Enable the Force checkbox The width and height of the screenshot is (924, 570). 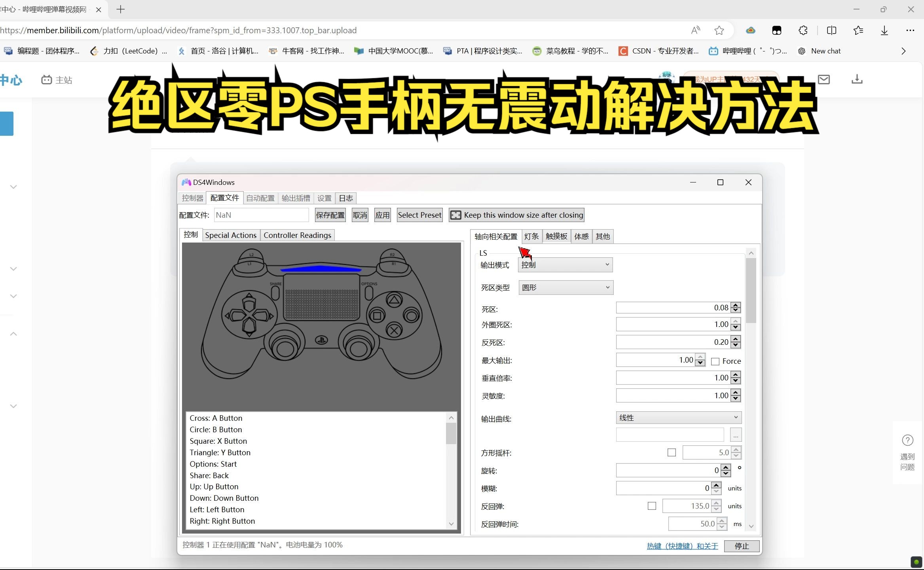715,361
